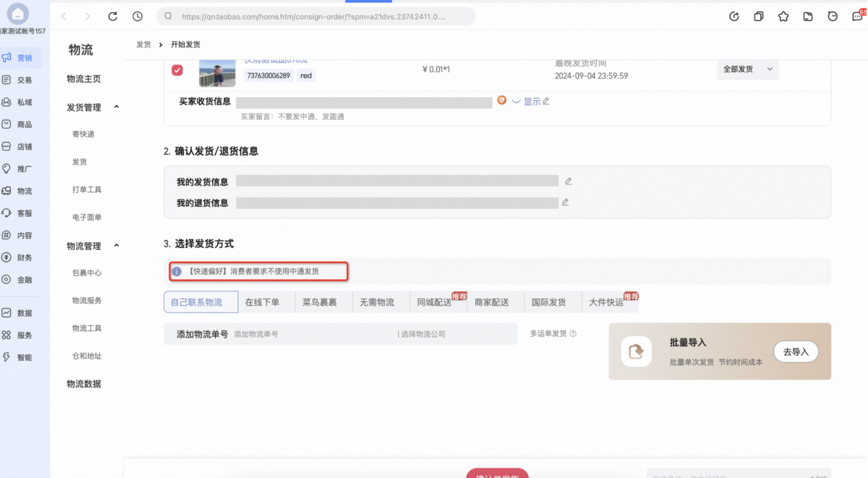The height and width of the screenshot is (478, 868).
Task: Click the account avatar at the top left
Action: 18,14
